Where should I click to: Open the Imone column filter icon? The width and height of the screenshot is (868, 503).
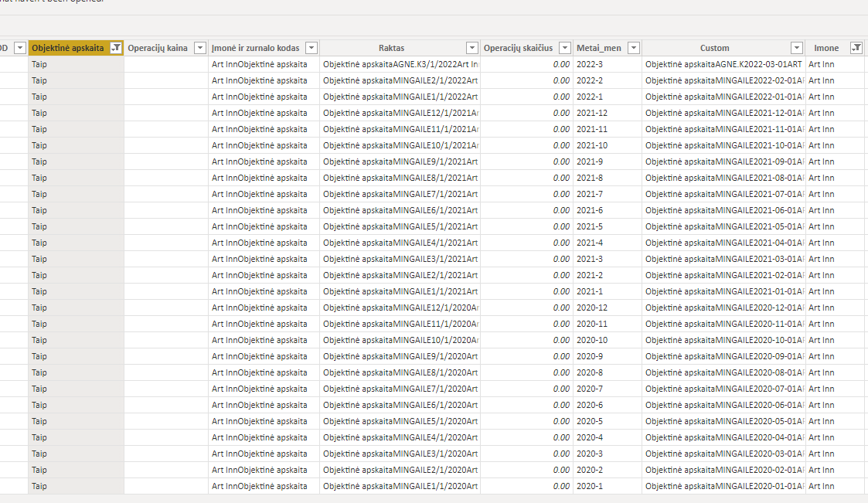(856, 48)
